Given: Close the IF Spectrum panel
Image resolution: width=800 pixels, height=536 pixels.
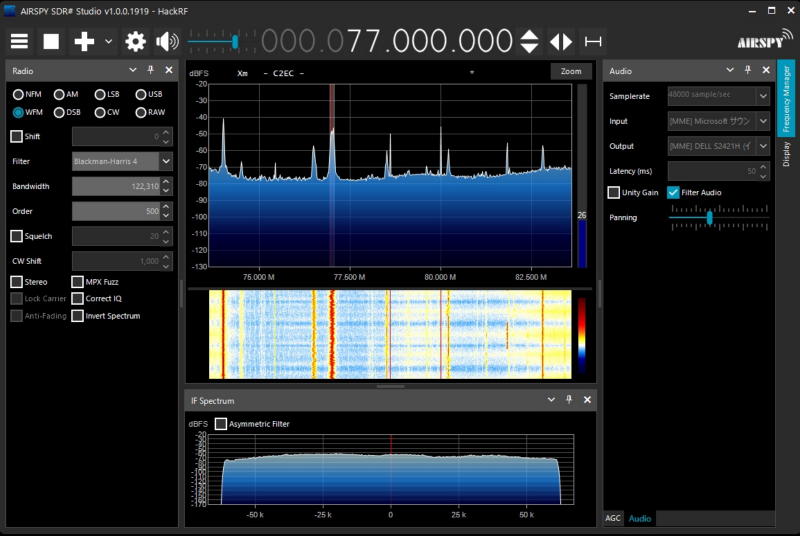Looking at the screenshot, I should [x=587, y=400].
